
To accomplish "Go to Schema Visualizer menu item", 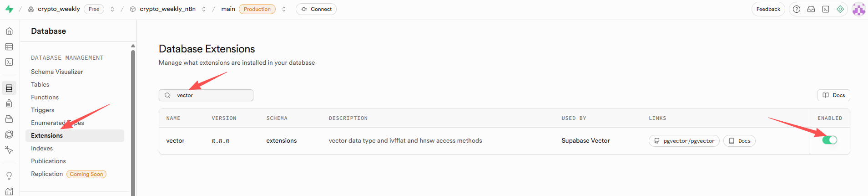I will [57, 72].
